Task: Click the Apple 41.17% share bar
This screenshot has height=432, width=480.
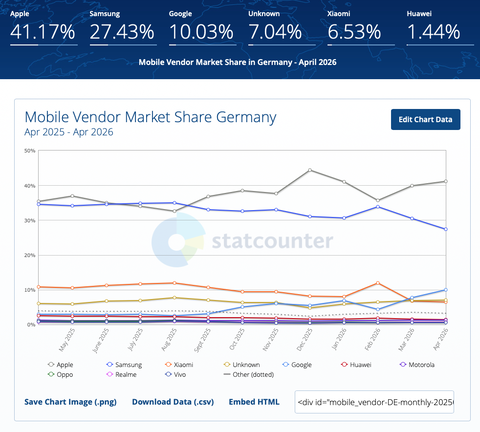Action: 44,45
